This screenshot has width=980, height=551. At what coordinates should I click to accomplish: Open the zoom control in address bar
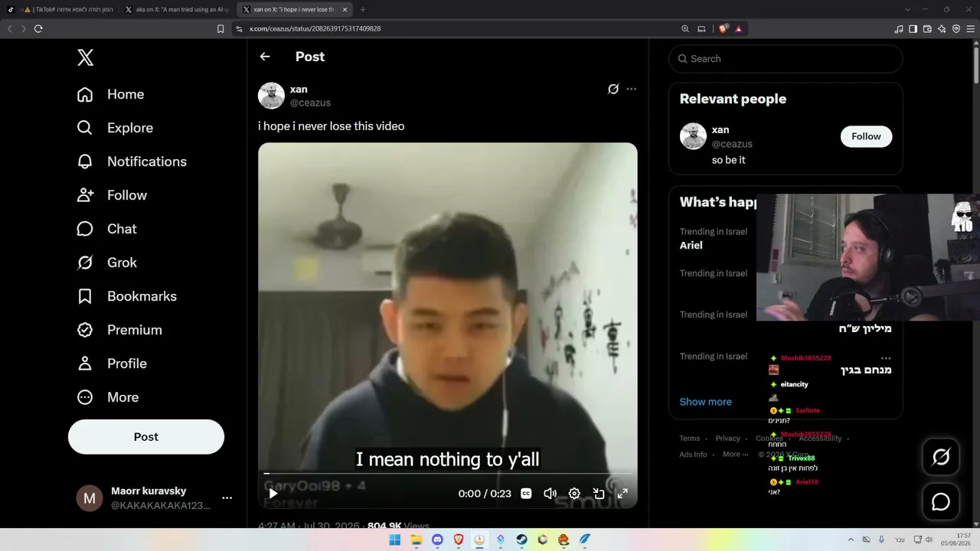(685, 29)
